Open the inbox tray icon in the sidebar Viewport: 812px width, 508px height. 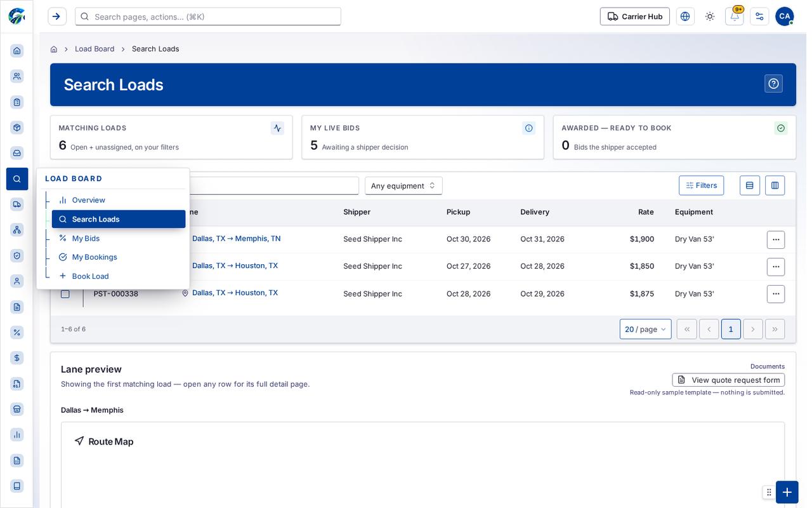coord(16,153)
